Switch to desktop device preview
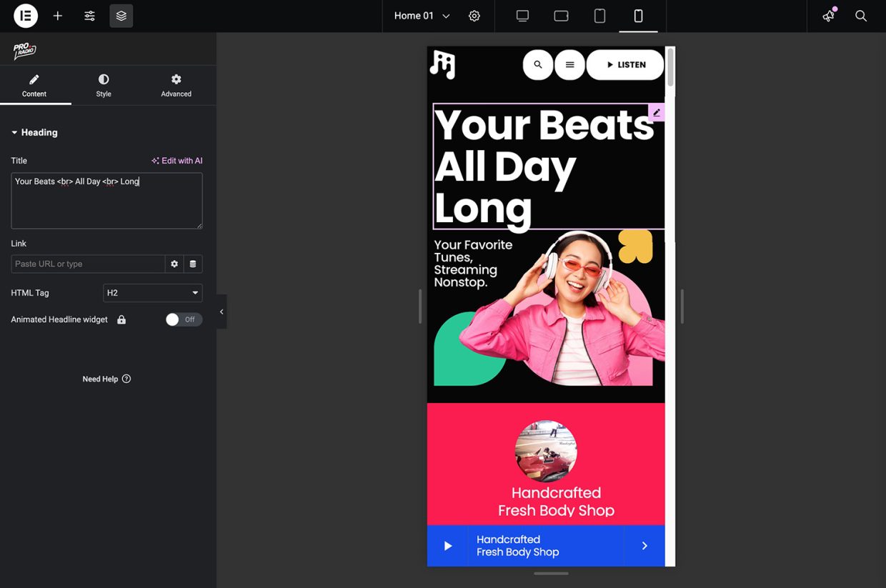Screen dimensions: 886x588 pyautogui.click(x=522, y=16)
